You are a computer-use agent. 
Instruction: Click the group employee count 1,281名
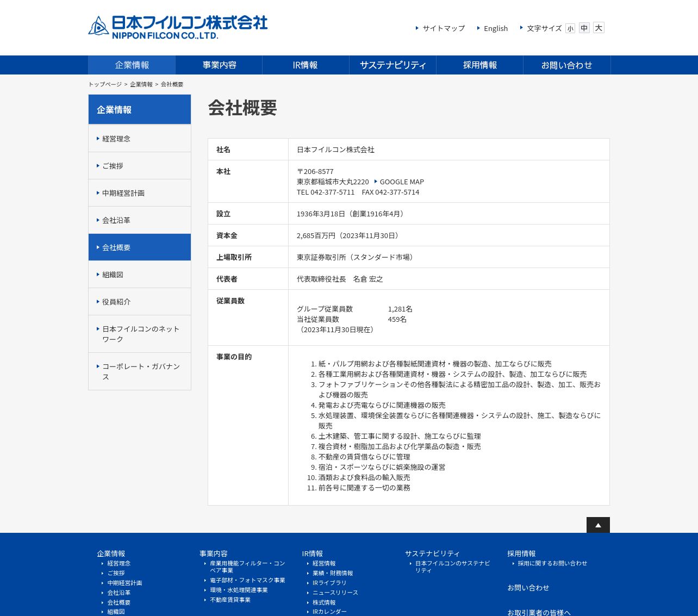point(400,309)
